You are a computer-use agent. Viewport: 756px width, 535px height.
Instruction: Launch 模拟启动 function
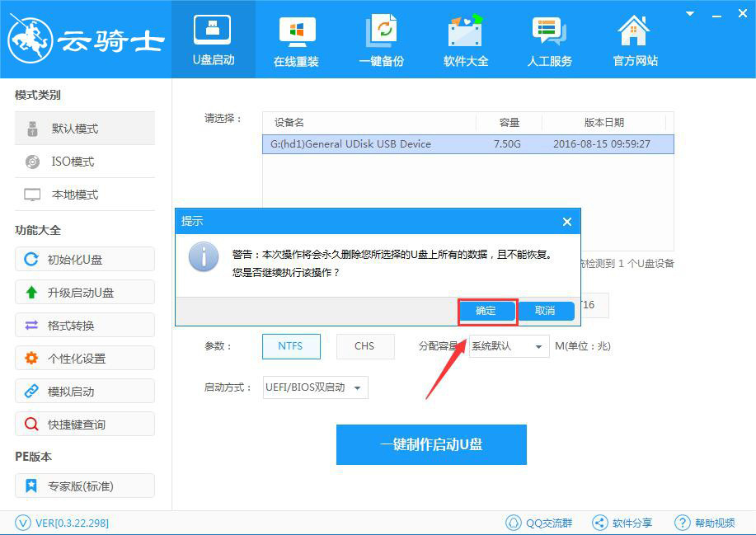coord(85,392)
